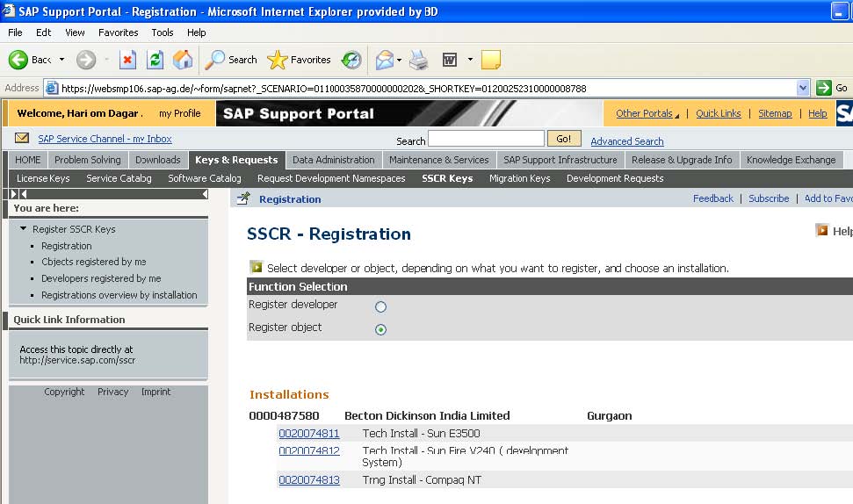
Task: Click the Stop loading icon
Action: 128,60
